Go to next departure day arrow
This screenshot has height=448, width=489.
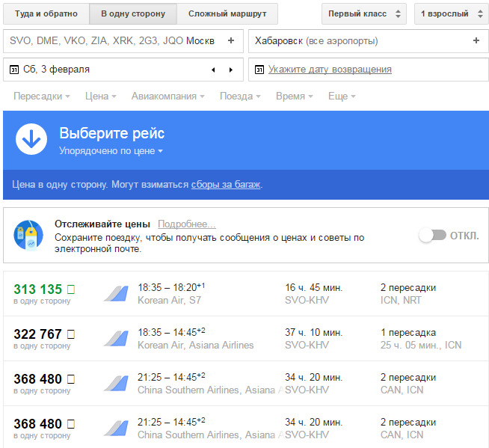(x=231, y=70)
